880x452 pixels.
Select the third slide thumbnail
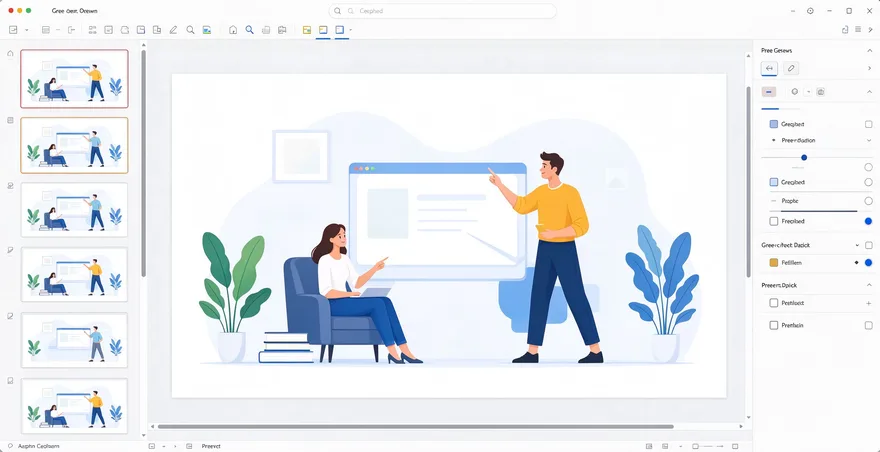click(x=74, y=209)
